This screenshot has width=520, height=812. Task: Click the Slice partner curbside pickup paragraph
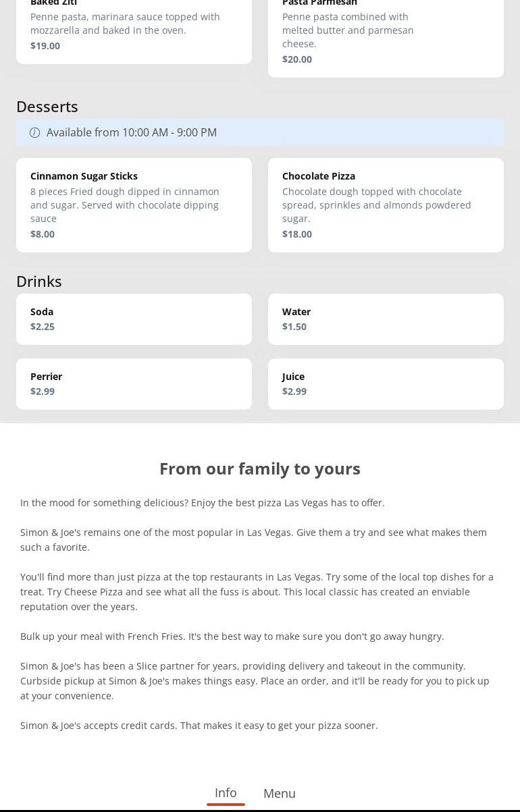[255, 681]
